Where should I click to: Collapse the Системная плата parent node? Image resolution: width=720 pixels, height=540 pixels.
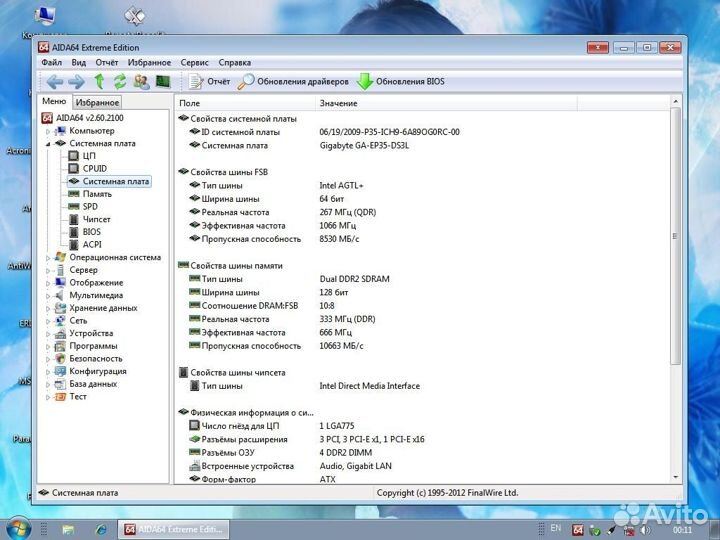click(48, 144)
